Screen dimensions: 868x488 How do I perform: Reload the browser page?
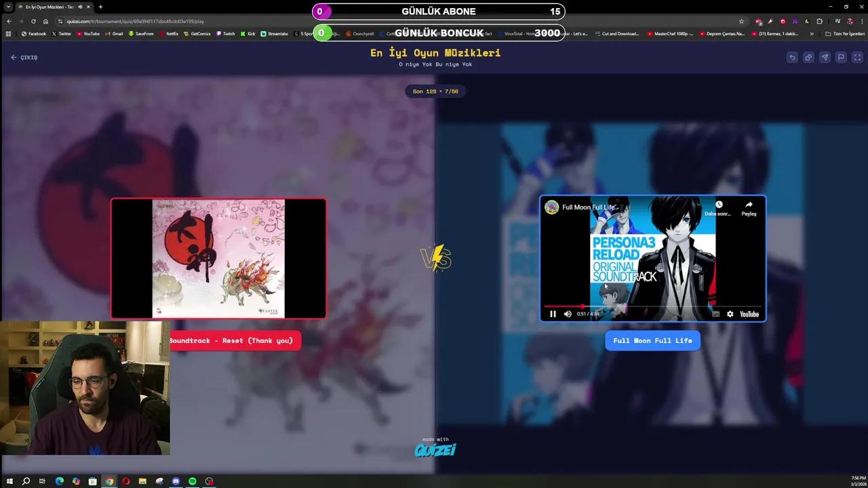[33, 21]
